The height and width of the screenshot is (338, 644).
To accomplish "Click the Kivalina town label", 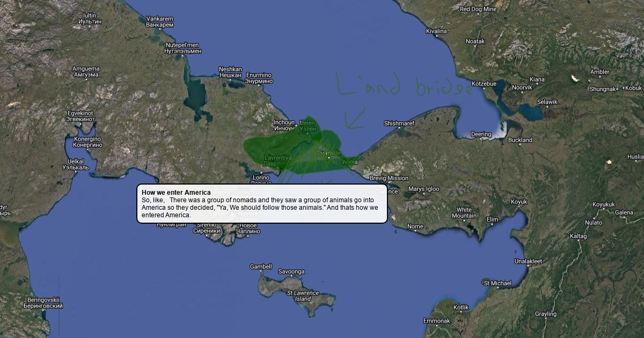I will 436,31.
